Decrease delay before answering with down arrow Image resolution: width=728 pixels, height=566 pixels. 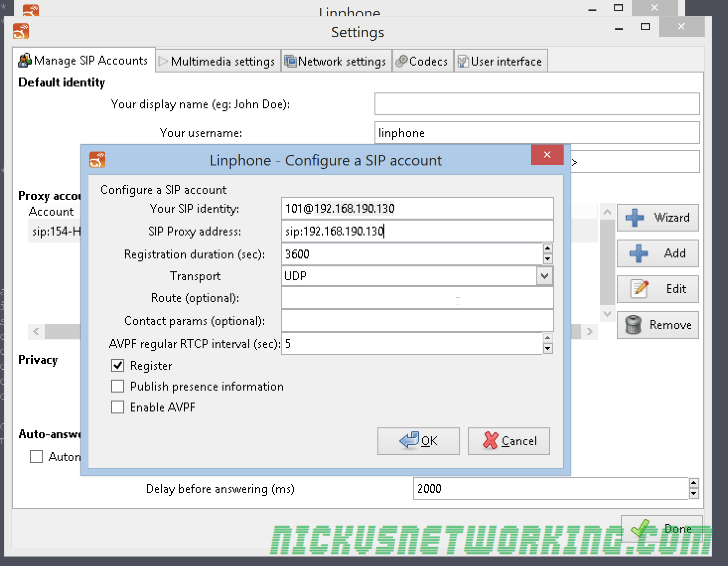coord(694,493)
